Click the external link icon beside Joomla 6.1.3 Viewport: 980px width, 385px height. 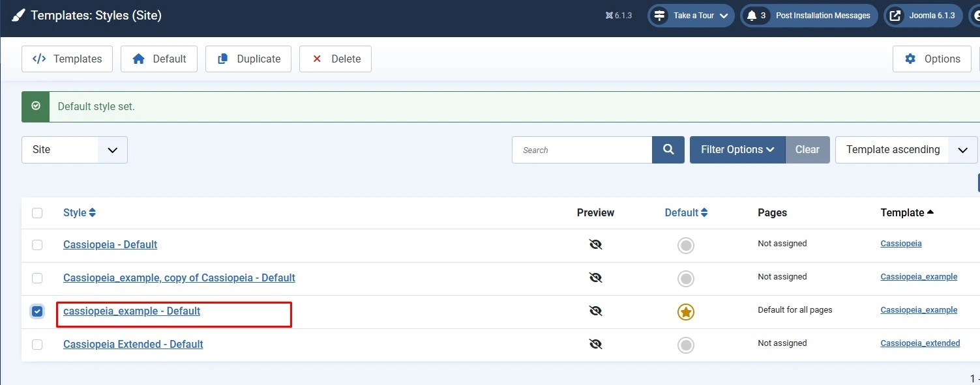pos(896,16)
